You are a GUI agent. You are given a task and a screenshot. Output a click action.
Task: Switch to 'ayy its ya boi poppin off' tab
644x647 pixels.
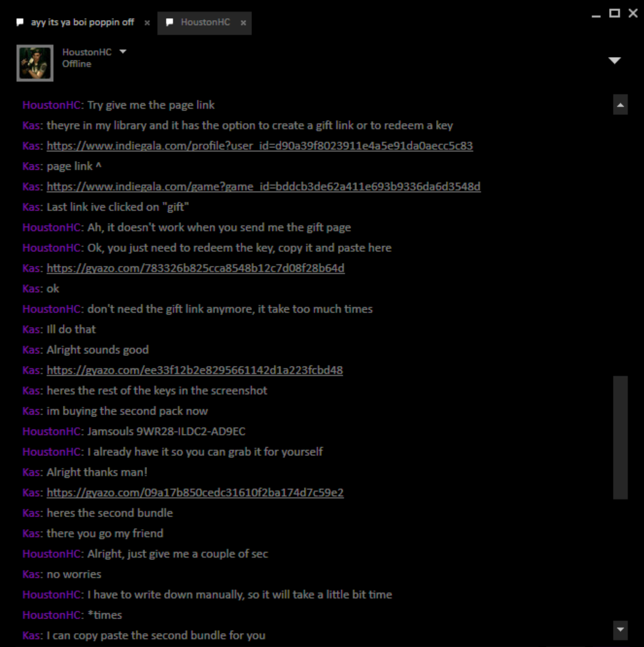(x=82, y=22)
